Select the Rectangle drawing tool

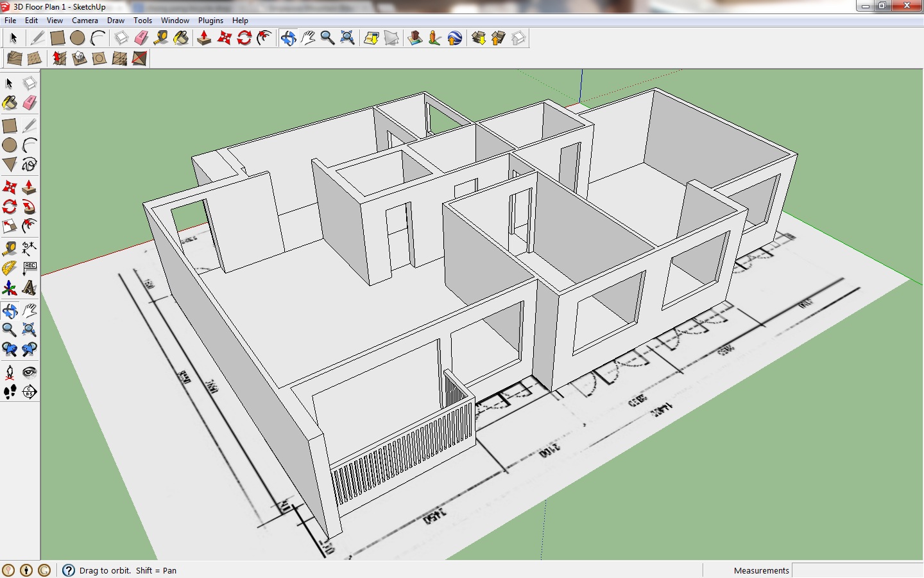click(10, 125)
